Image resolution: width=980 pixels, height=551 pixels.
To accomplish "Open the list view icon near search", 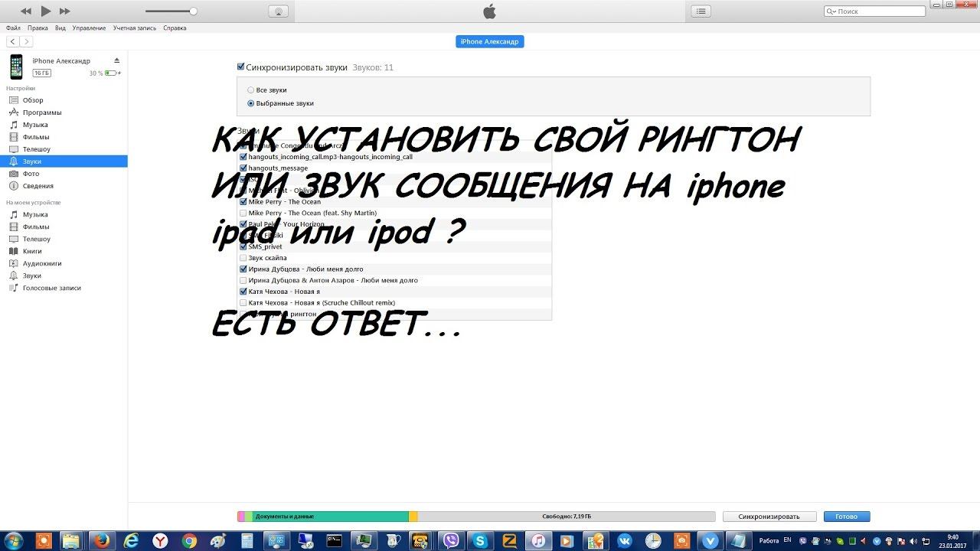I will click(701, 11).
